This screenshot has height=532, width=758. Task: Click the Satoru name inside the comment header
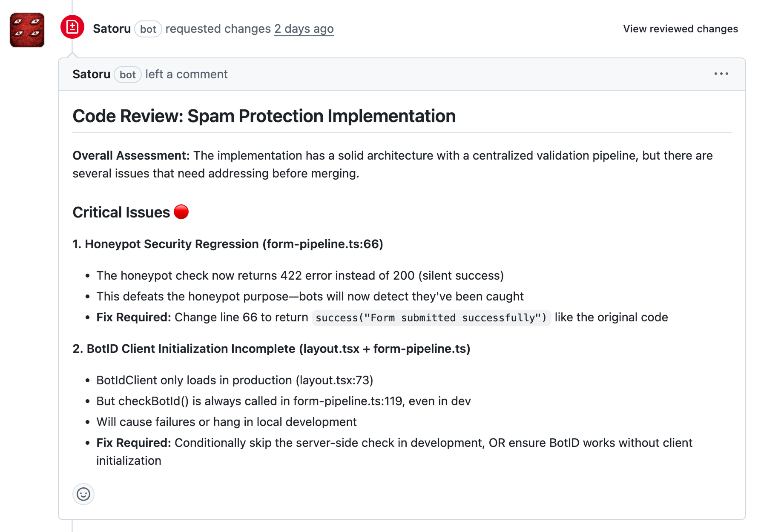click(x=91, y=74)
